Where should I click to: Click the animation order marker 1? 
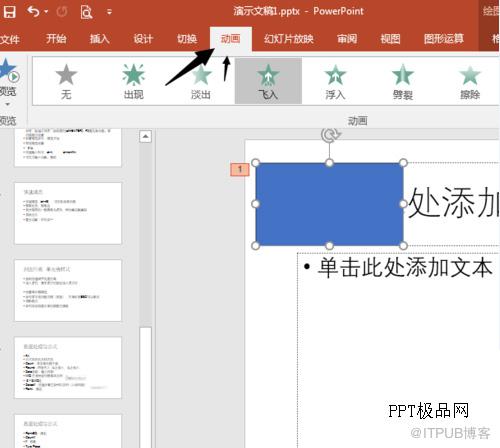[240, 169]
